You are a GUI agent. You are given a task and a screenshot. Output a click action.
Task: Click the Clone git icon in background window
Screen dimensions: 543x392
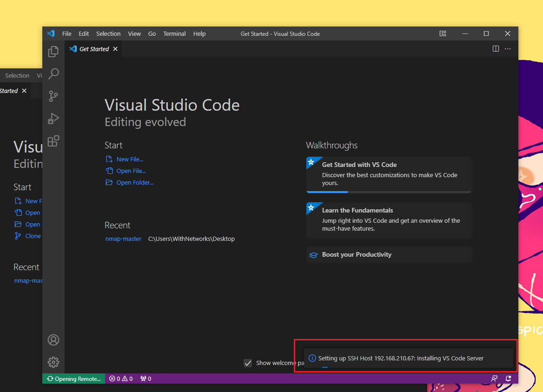click(x=18, y=236)
